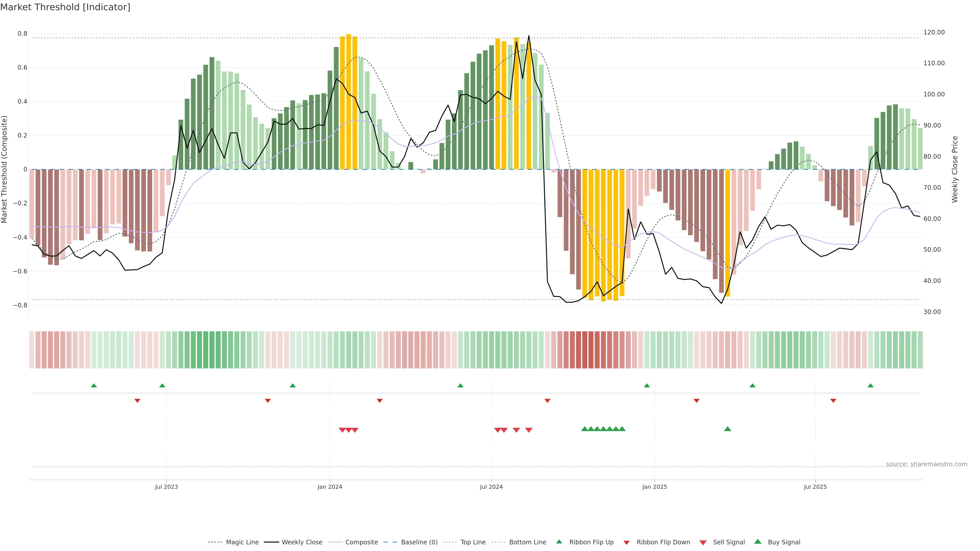Toggle Baseline (0) legend entry
980x551 pixels.
coord(419,542)
